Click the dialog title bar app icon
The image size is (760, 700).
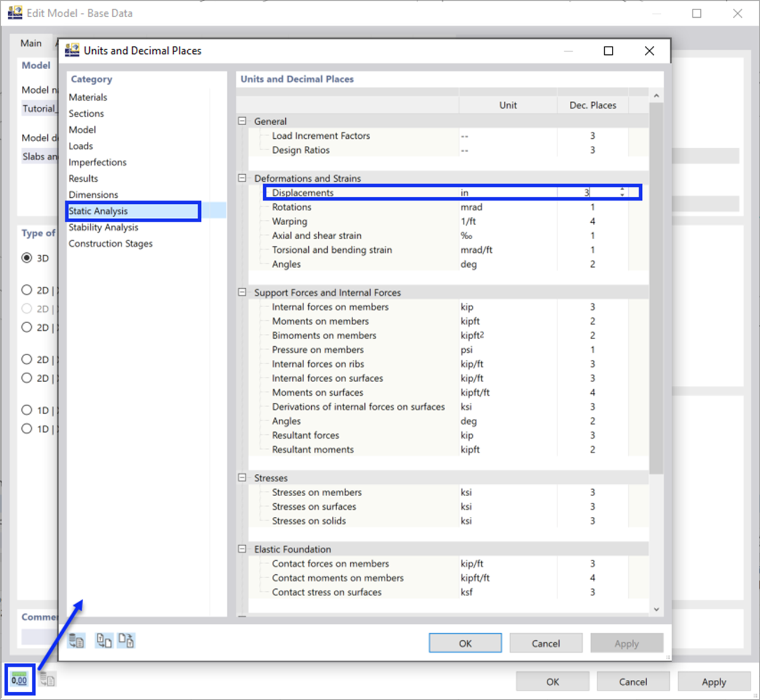72,50
